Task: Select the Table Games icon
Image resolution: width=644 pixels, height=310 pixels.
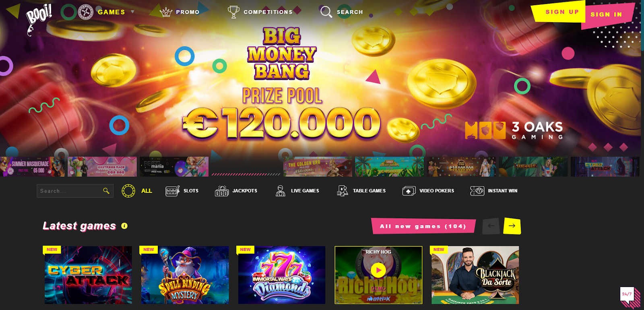Action: (x=343, y=191)
